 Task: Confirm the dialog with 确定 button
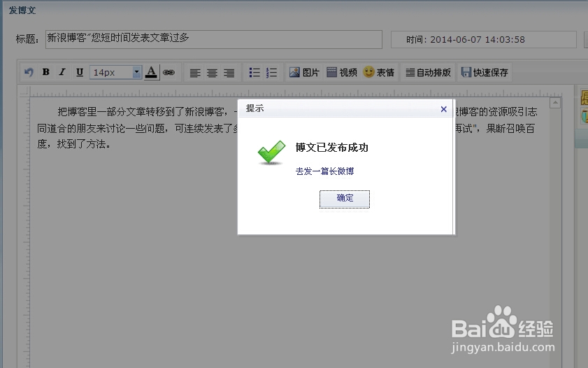[x=345, y=199]
